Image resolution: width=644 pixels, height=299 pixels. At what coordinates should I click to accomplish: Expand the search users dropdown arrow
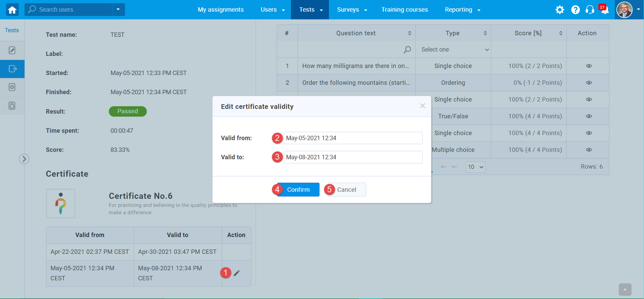(x=118, y=10)
